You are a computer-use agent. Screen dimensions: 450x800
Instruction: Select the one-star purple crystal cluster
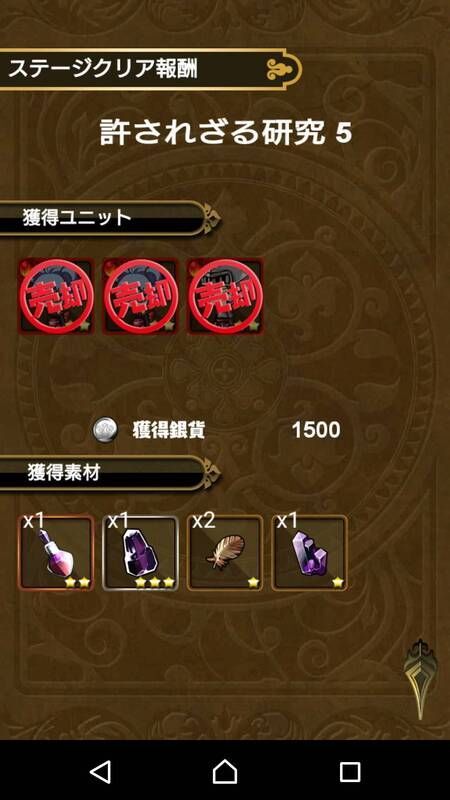point(309,553)
